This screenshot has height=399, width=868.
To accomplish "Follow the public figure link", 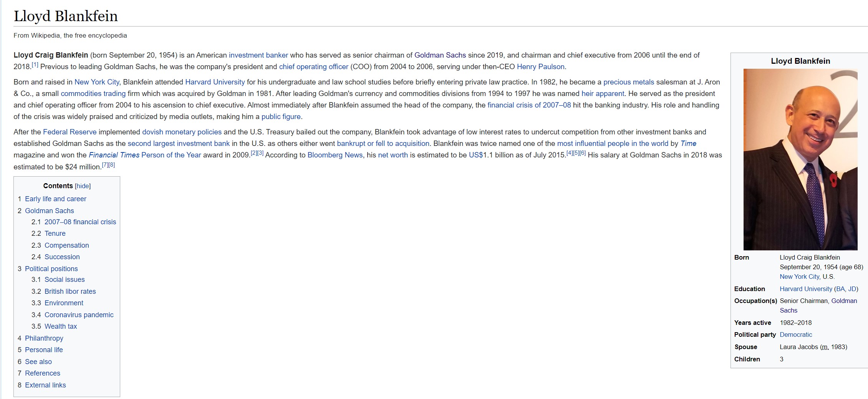I will pyautogui.click(x=281, y=117).
